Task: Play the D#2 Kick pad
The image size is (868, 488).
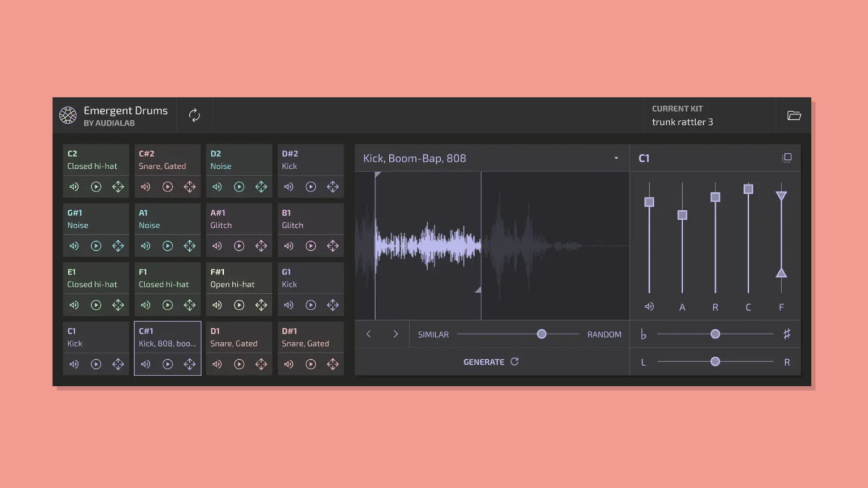Action: click(311, 187)
